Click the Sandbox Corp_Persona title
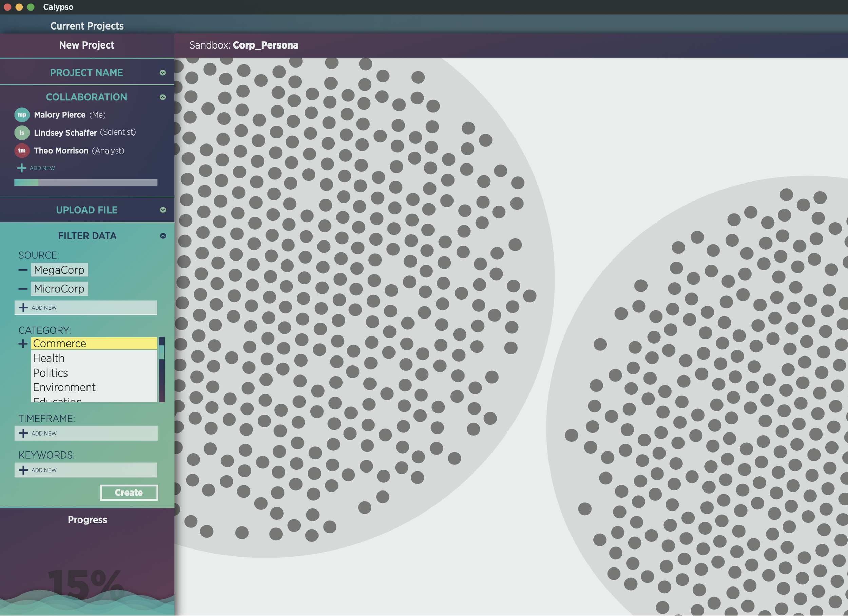The width and height of the screenshot is (848, 616). [244, 45]
